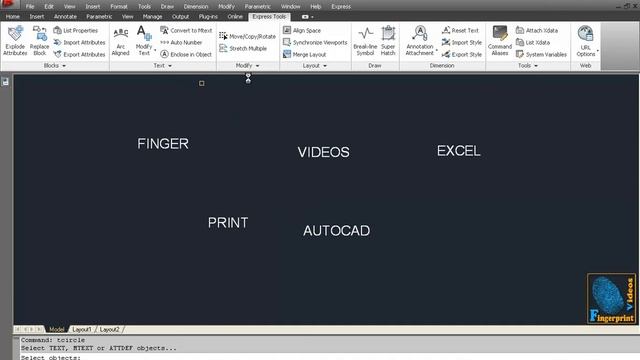The image size is (640, 360).
Task: Open the Modify Text tool
Action: [144, 40]
